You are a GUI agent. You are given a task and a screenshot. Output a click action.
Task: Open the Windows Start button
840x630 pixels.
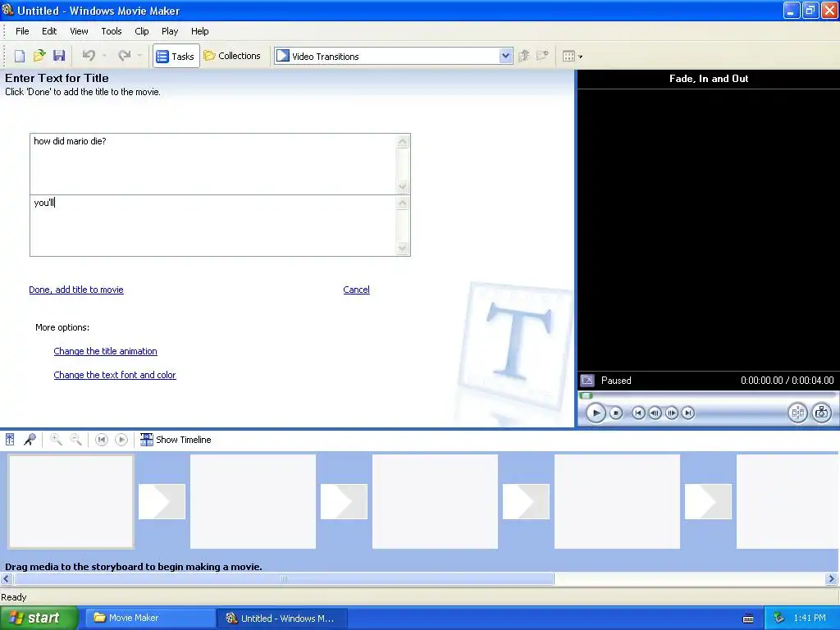click(39, 618)
